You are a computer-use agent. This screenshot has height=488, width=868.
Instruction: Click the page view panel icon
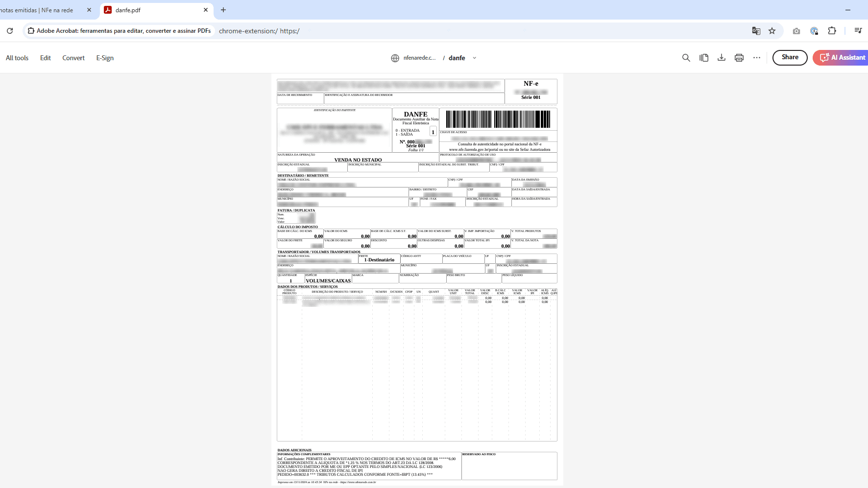click(x=704, y=58)
